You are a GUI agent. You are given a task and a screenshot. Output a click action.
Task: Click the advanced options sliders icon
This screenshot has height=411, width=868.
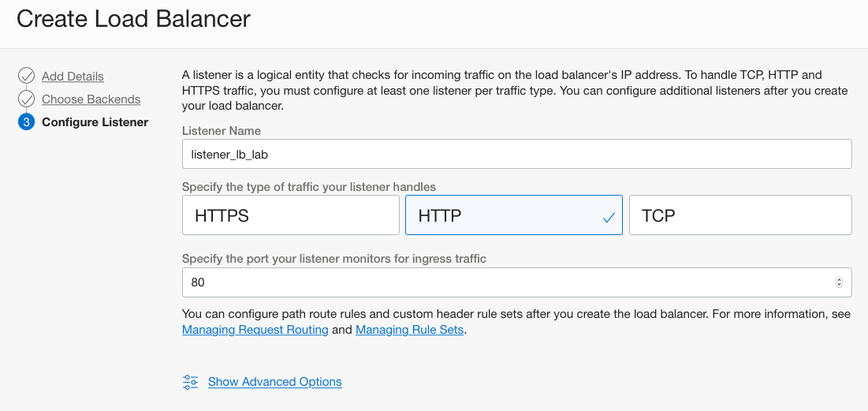click(191, 382)
